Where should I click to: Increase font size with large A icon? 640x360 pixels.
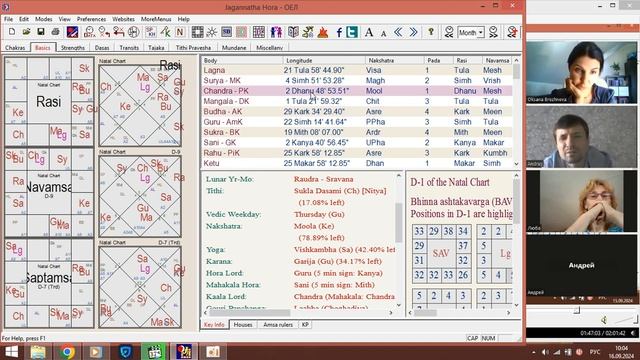pyautogui.click(x=369, y=32)
